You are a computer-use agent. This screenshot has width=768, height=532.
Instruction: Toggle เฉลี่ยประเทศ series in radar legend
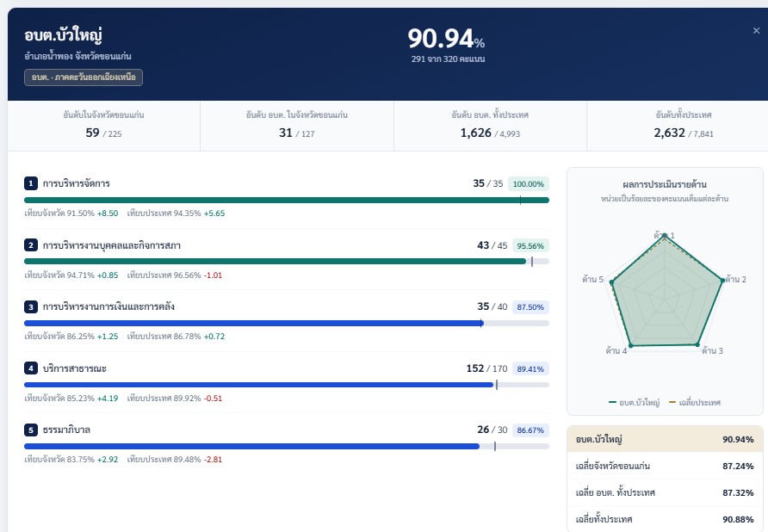[695, 402]
